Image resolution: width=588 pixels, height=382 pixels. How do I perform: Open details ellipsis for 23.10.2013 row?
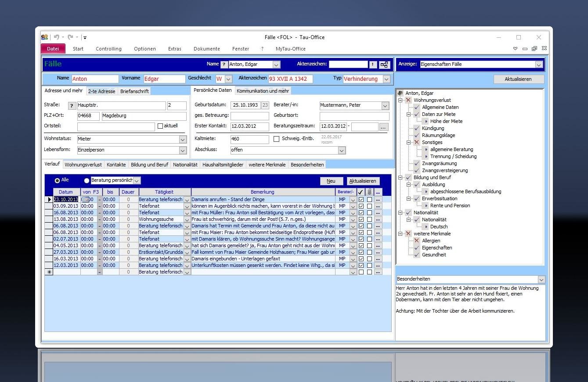coord(378,199)
